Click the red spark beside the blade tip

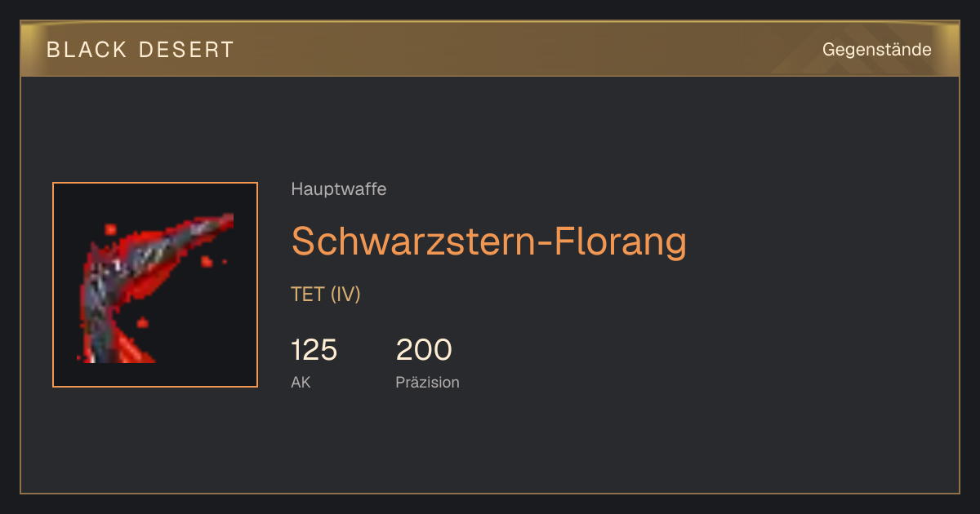click(x=207, y=261)
